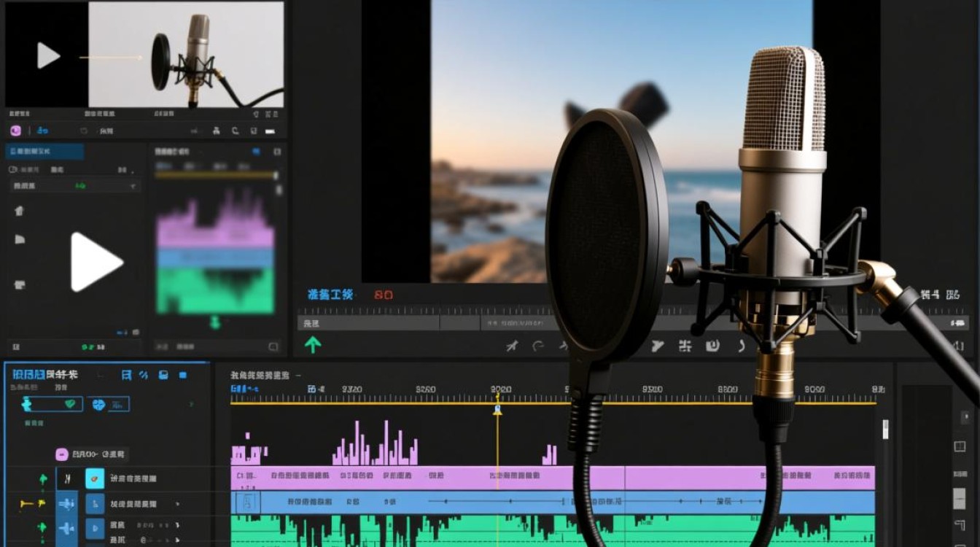Expand the small arrow beside the blue track label

[x=177, y=504]
